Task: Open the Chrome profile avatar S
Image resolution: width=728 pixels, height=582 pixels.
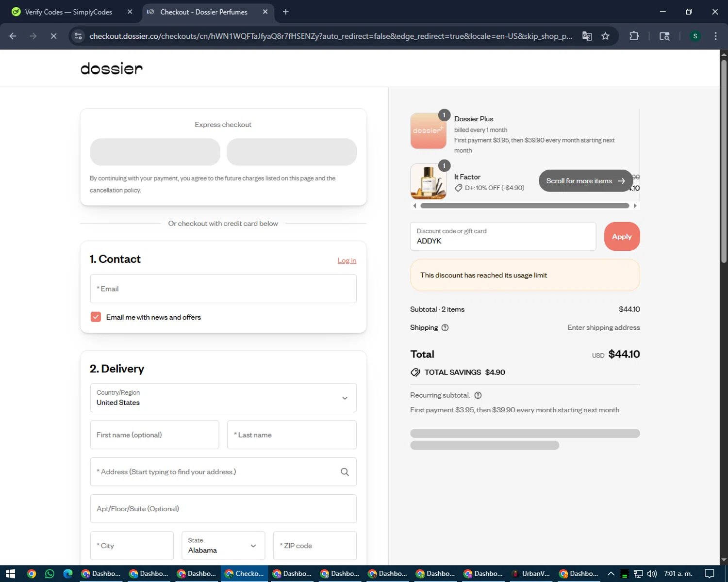Action: click(x=695, y=36)
